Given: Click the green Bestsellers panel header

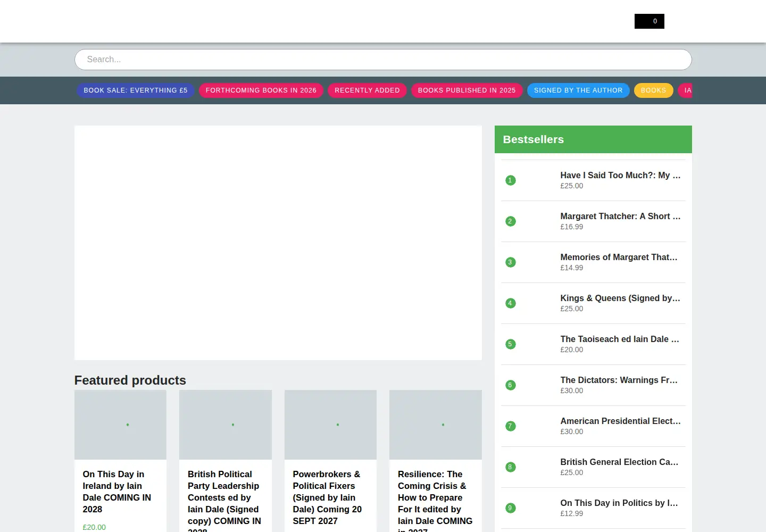Looking at the screenshot, I should pos(593,139).
